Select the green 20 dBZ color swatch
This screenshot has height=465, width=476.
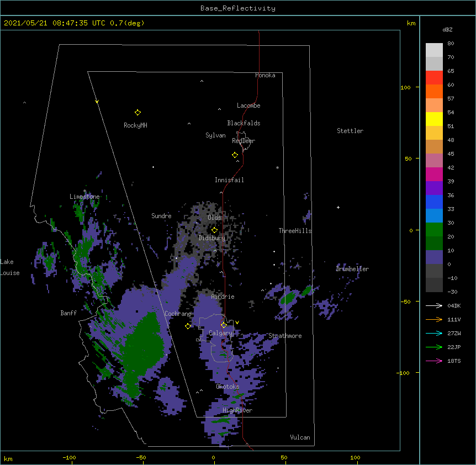coord(434,229)
